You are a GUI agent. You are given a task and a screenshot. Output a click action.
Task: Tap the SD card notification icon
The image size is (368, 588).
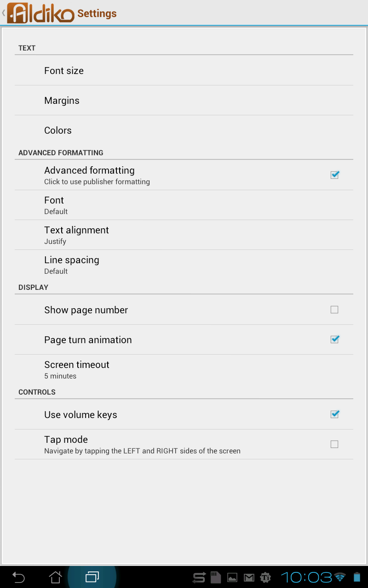tap(216, 577)
